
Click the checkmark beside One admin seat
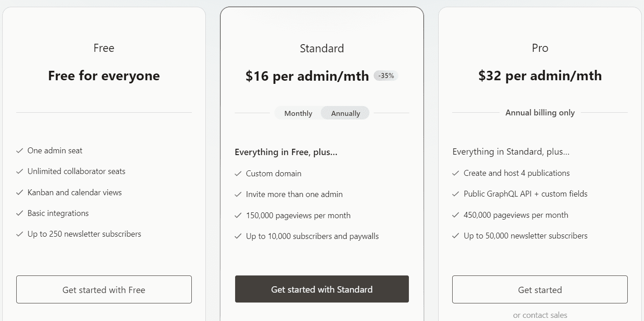[19, 151]
